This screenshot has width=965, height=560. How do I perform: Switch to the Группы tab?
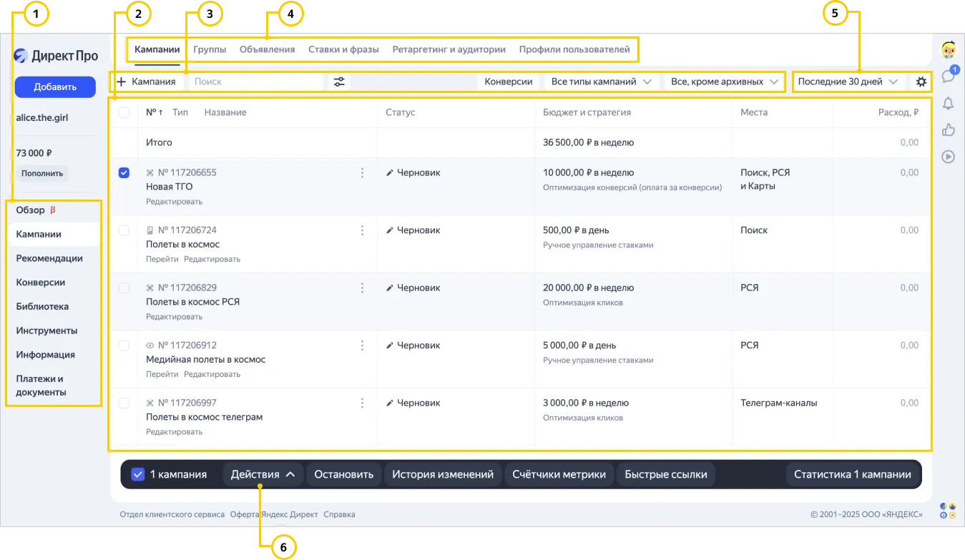tap(210, 49)
